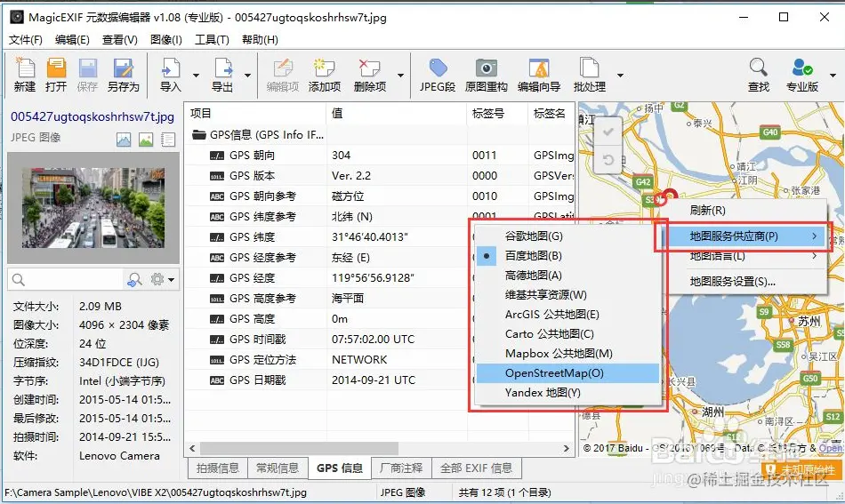845x504 pixels.
Task: Open the 工具(T) menu
Action: pos(212,40)
